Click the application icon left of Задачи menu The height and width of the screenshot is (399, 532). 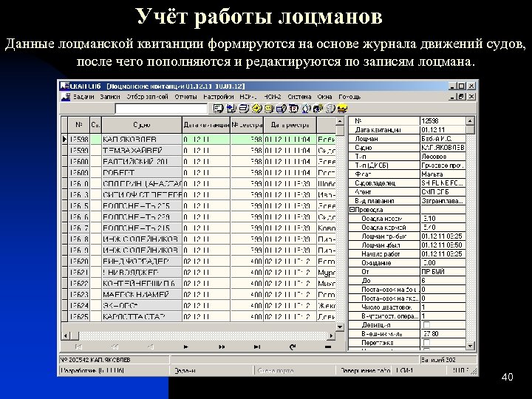click(66, 97)
